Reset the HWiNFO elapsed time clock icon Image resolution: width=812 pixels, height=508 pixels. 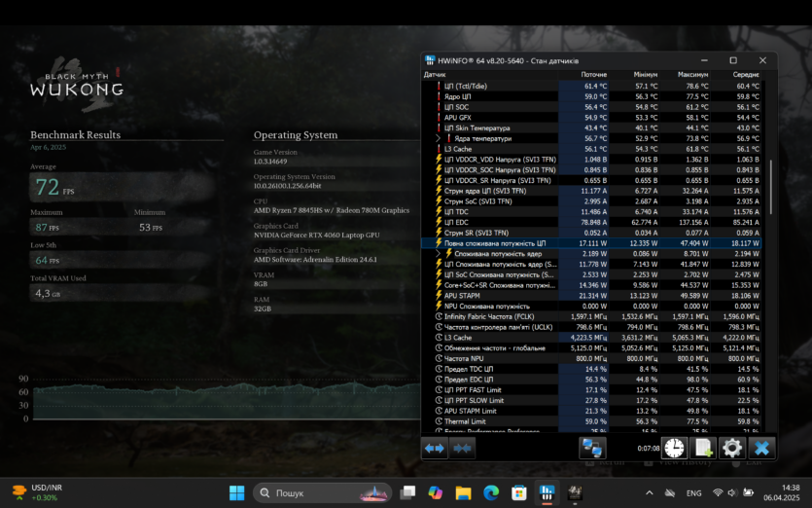[674, 448]
